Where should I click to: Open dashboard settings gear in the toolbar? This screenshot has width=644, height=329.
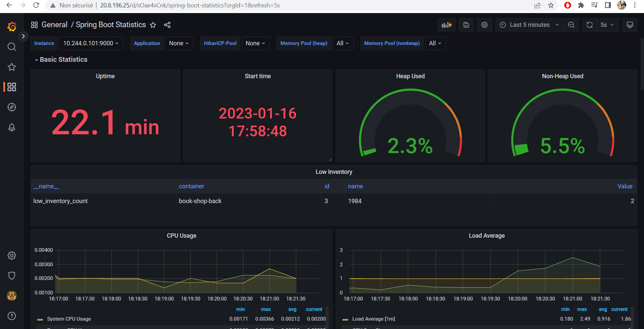(x=484, y=25)
